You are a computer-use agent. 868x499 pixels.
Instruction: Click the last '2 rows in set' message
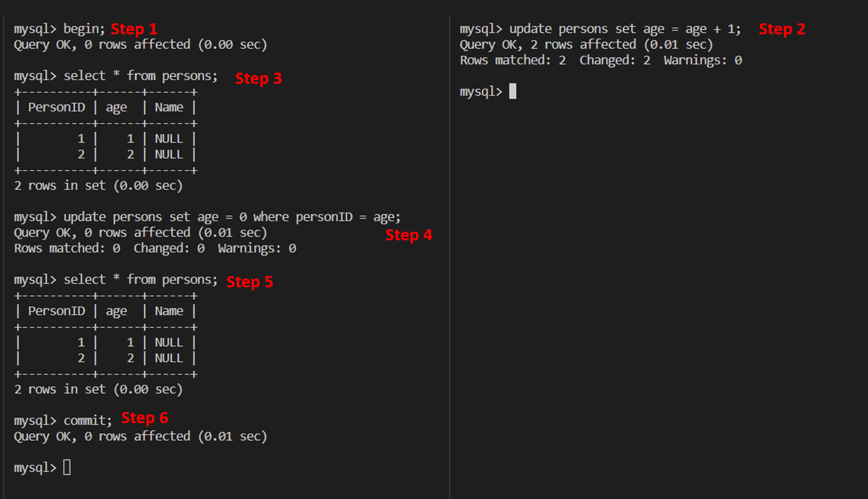[x=98, y=389]
